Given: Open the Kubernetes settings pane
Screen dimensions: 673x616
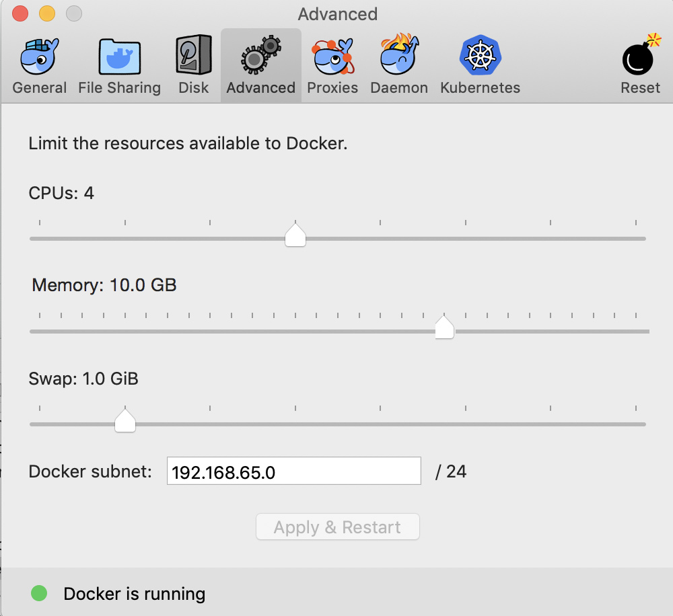Looking at the screenshot, I should point(480,64).
